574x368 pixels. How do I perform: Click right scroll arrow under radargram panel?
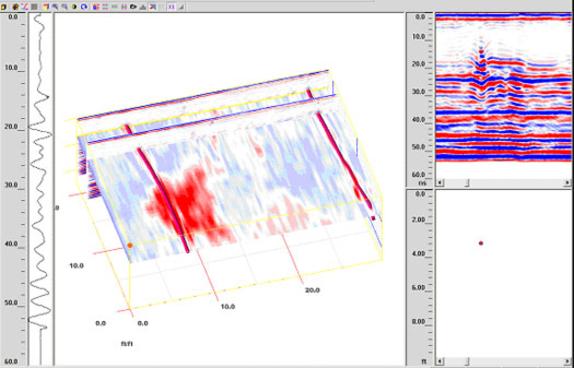click(x=567, y=182)
